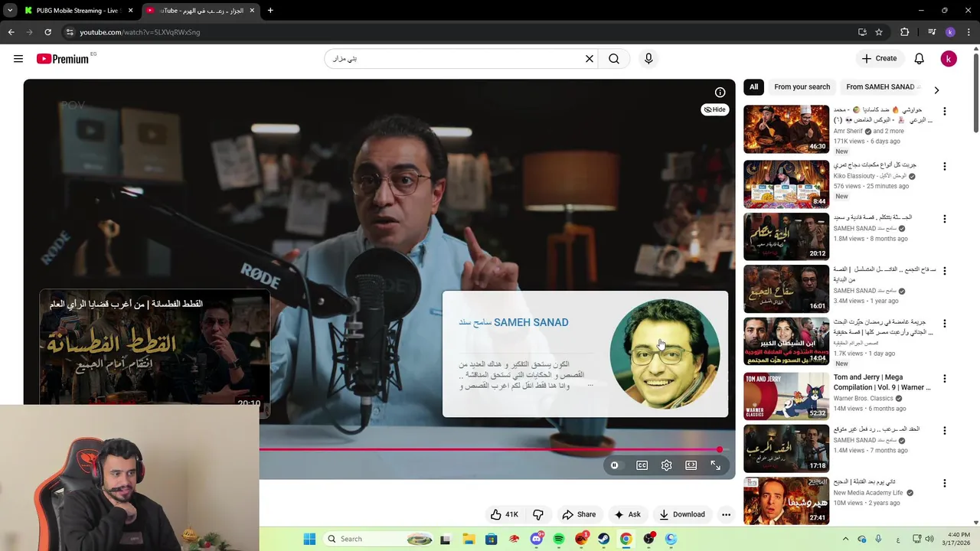Open options for 16:01 video

coord(944,271)
